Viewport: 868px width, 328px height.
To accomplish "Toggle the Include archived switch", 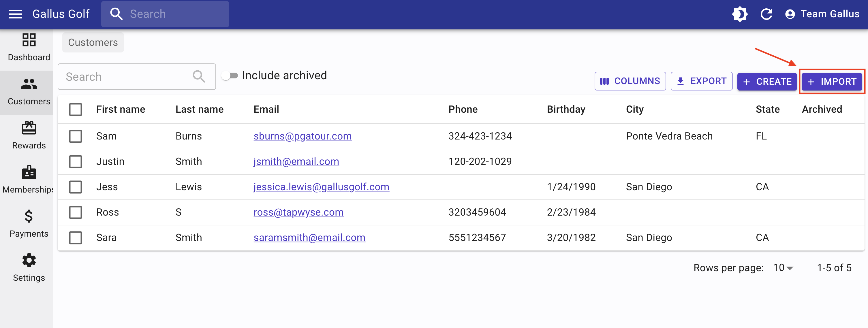I will (x=230, y=76).
